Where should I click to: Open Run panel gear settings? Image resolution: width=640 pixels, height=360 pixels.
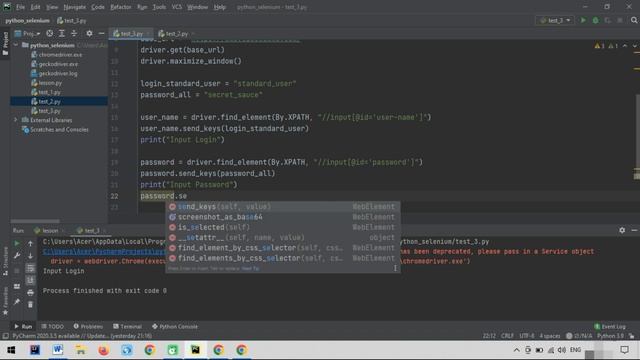(622, 230)
